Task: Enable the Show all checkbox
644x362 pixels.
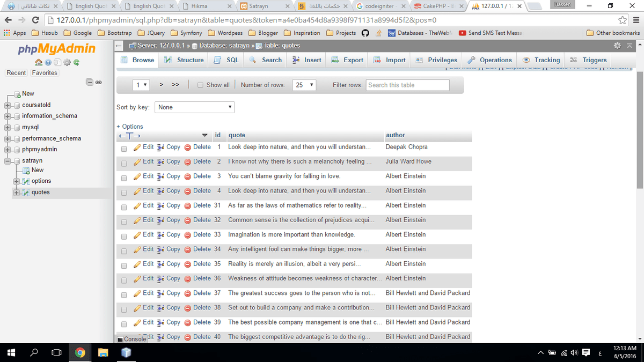Action: pos(200,85)
